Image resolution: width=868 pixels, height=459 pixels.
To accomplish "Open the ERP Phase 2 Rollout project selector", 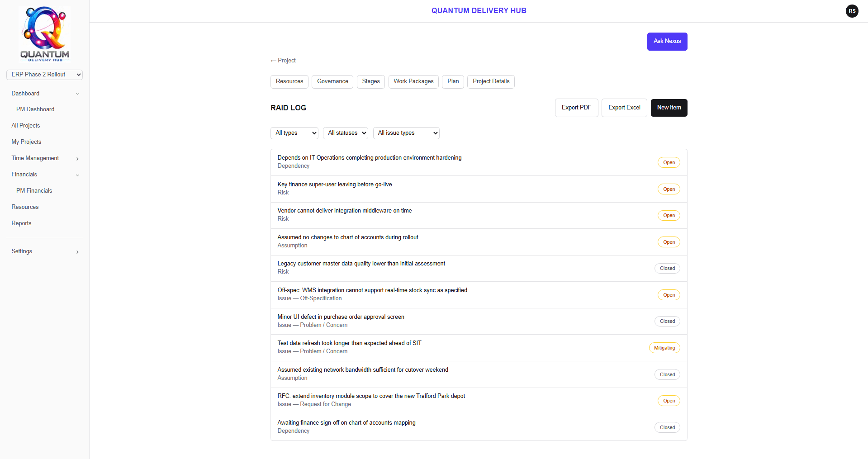I will (44, 75).
